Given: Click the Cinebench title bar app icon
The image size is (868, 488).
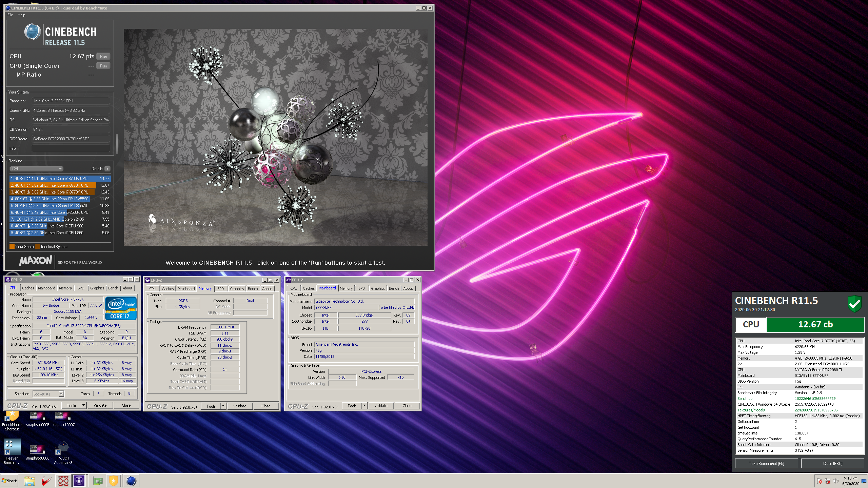Looking at the screenshot, I should click(8, 8).
